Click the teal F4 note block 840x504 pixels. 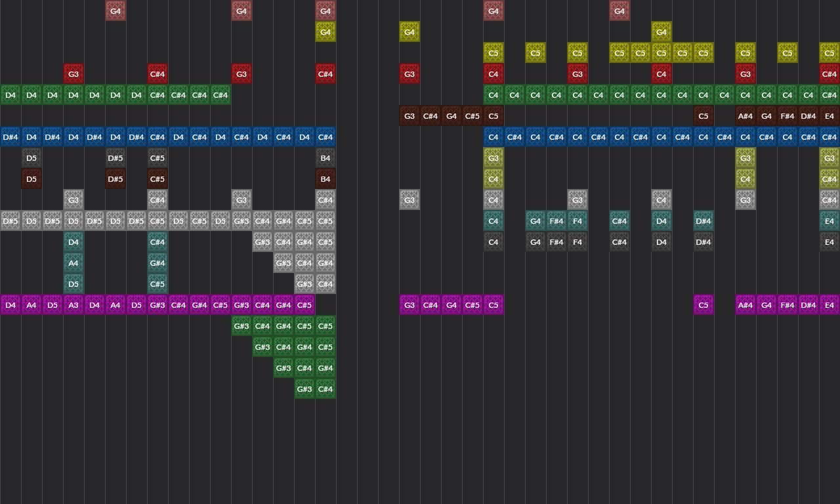pyautogui.click(x=577, y=221)
